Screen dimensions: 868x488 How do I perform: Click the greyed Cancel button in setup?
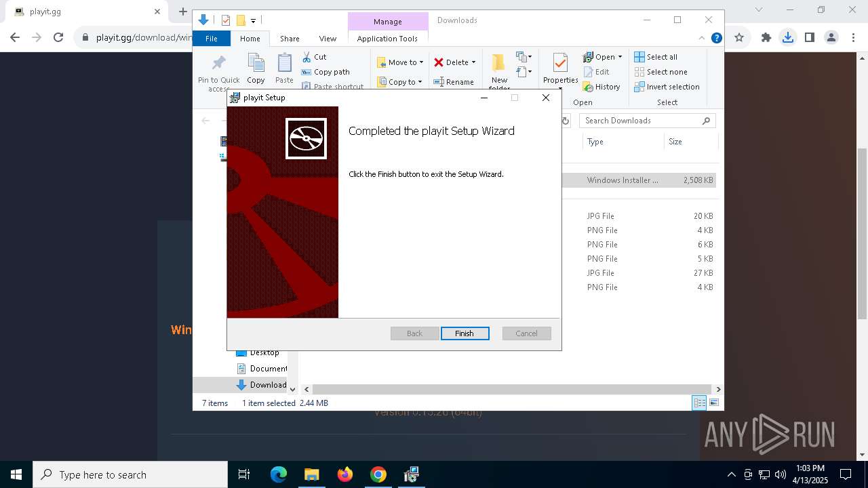click(x=526, y=333)
